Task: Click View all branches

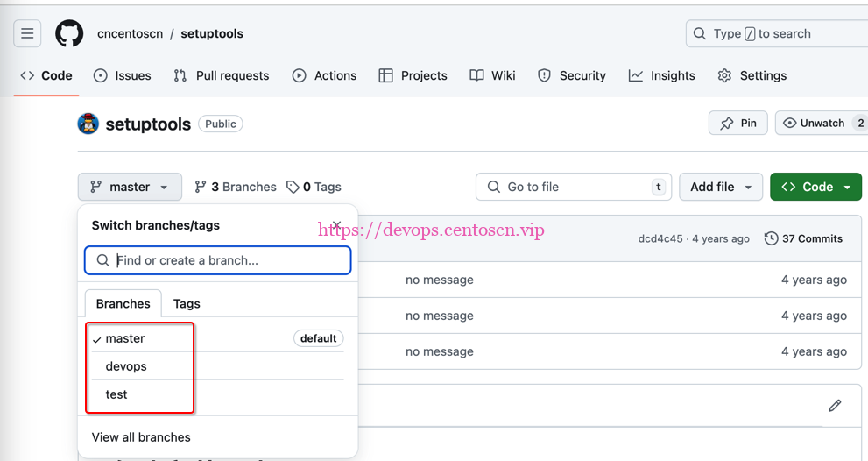Action: 141,436
